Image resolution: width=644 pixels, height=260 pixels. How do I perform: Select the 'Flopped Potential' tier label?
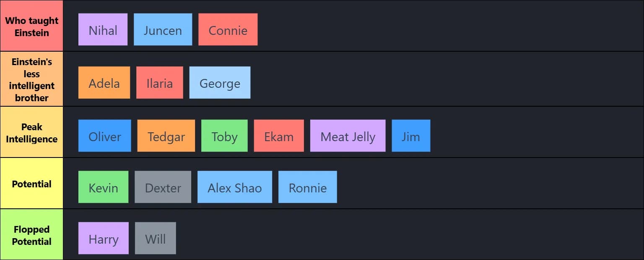31,235
